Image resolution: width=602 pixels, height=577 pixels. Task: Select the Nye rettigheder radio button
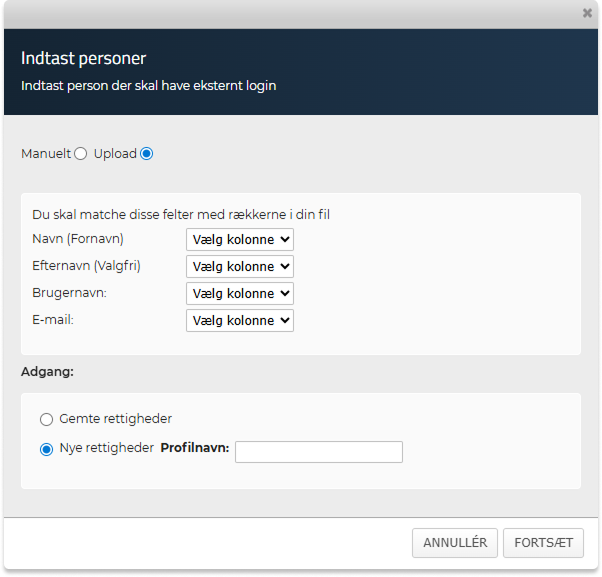pos(47,449)
